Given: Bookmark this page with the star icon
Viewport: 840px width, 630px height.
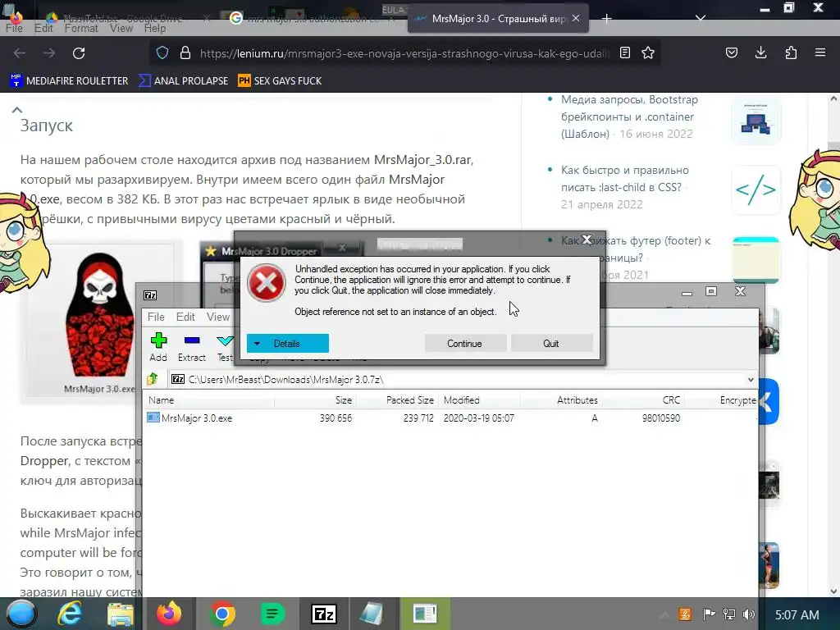Looking at the screenshot, I should 648,52.
